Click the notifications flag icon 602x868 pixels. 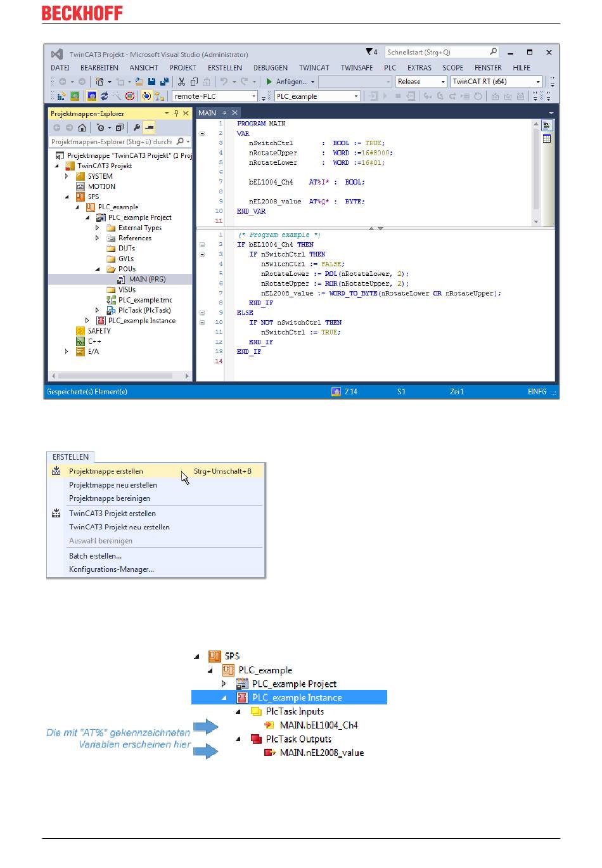coord(371,52)
